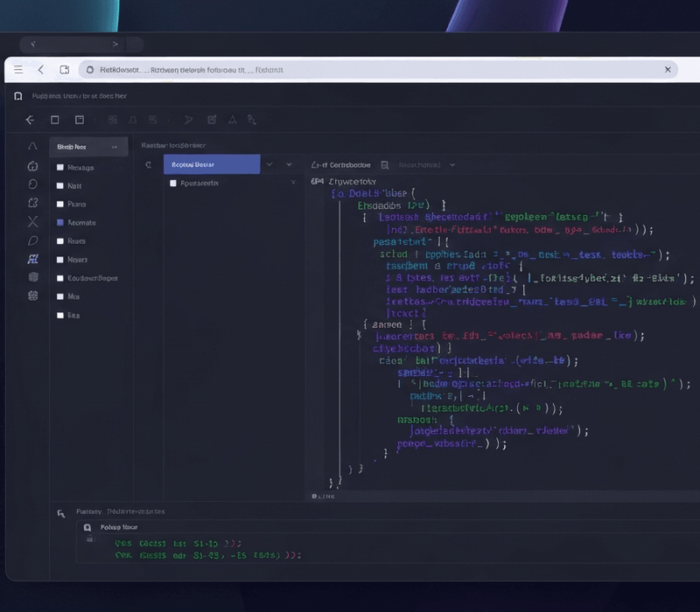Select the globe sidebar icon beside Mcs

click(33, 296)
